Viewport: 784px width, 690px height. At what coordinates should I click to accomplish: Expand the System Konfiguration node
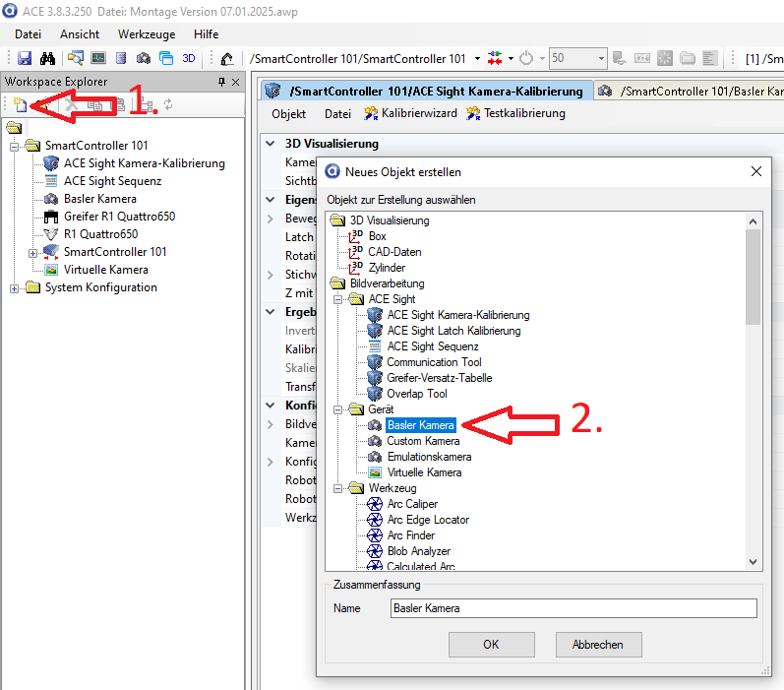pos(14,287)
